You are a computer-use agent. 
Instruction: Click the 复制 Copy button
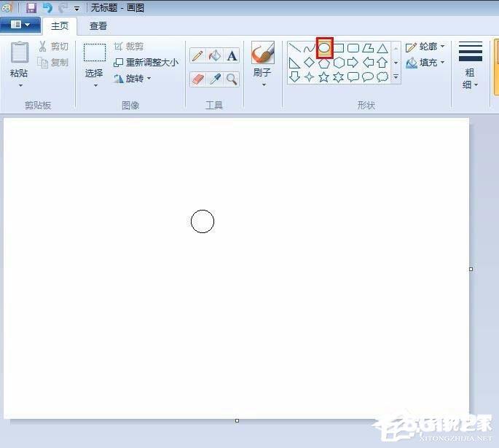tap(53, 63)
